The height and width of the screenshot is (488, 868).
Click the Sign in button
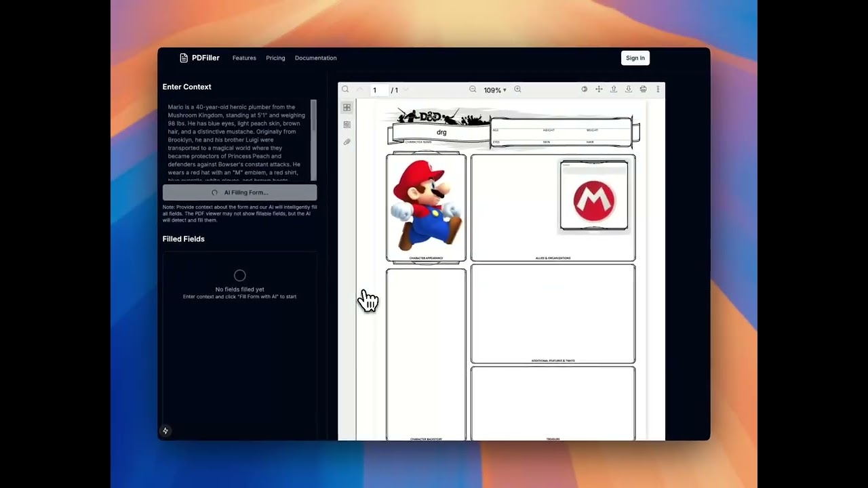click(635, 58)
